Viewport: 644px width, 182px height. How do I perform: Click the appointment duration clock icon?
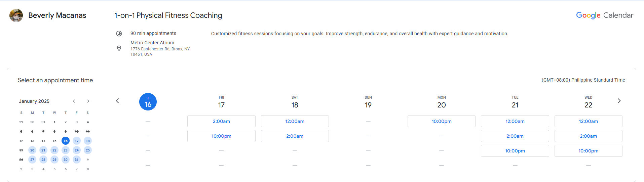pos(119,34)
